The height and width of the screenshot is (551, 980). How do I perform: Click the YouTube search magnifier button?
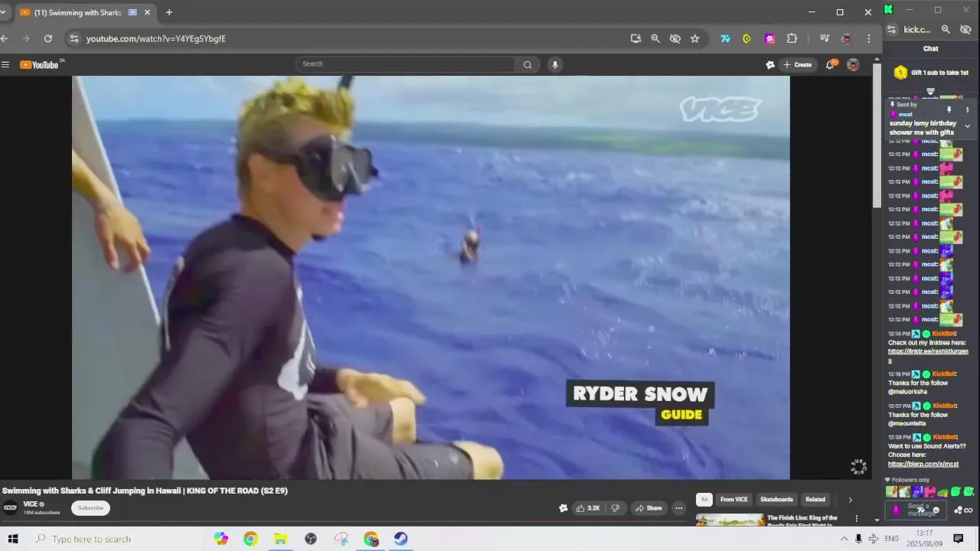528,65
